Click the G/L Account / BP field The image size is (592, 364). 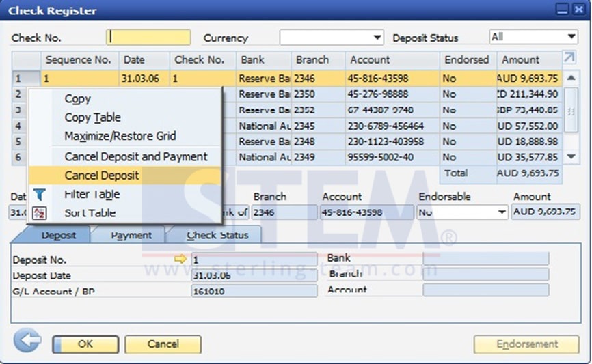click(254, 291)
